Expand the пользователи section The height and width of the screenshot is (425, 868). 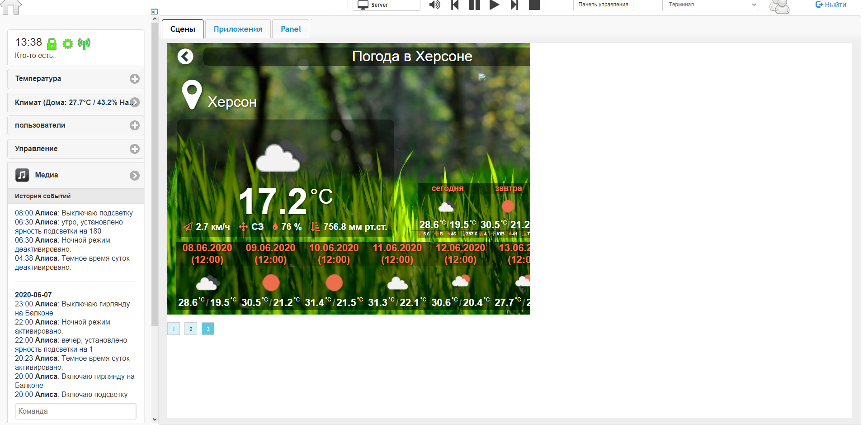click(134, 125)
